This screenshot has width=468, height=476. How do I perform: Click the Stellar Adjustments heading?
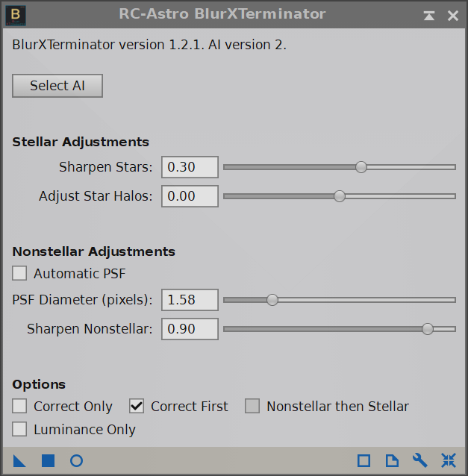[x=81, y=142]
